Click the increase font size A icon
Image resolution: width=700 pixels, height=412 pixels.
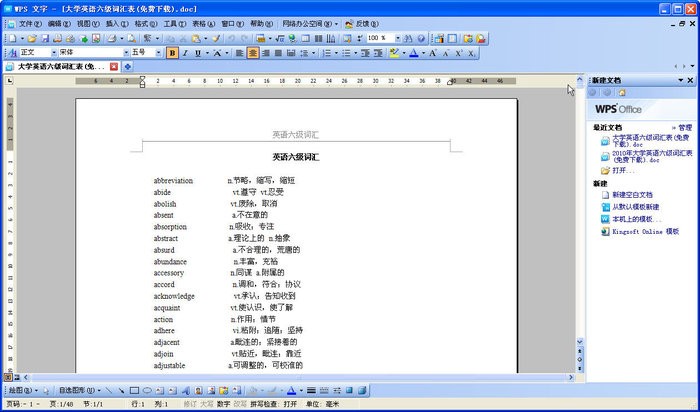433,53
